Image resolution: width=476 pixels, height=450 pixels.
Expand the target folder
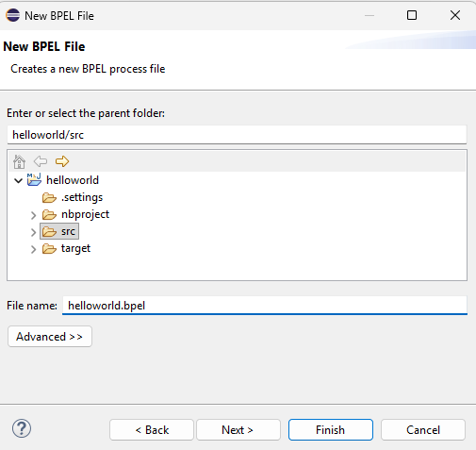click(33, 249)
